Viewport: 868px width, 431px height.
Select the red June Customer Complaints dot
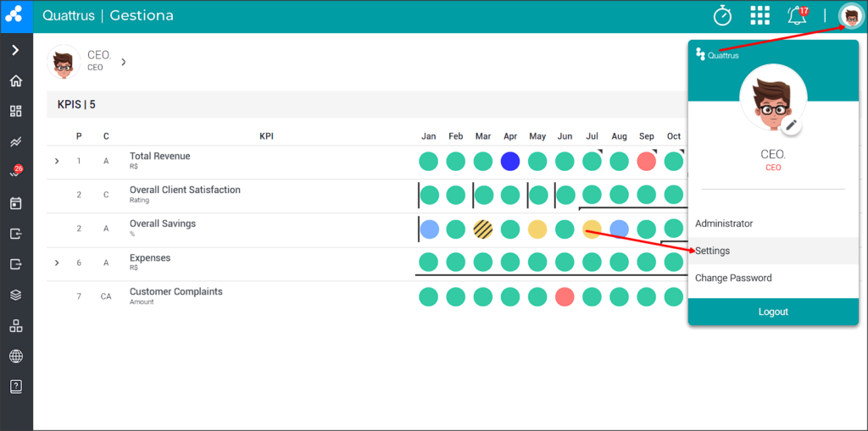pyautogui.click(x=565, y=296)
